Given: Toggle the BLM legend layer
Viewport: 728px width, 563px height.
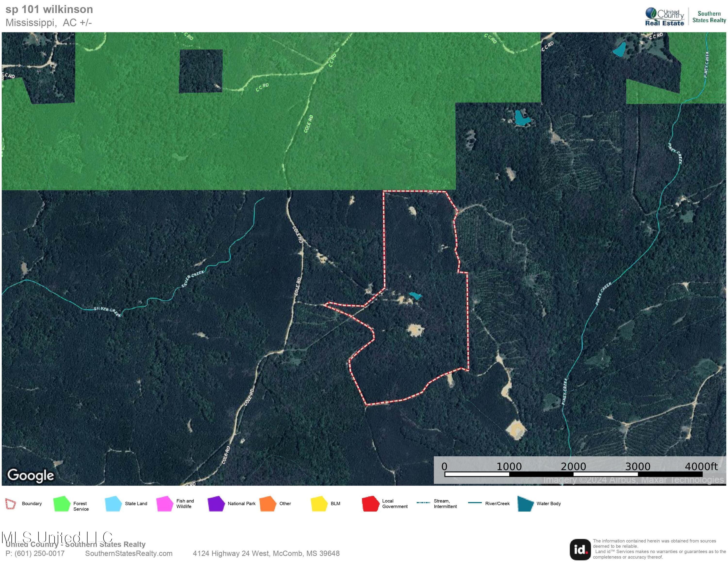Looking at the screenshot, I should pyautogui.click(x=320, y=504).
